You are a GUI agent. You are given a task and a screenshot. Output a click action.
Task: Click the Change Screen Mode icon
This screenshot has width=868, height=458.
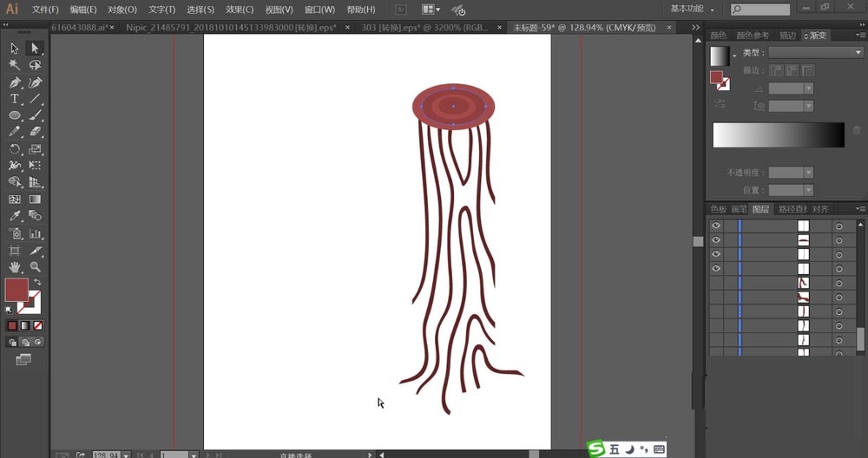[x=23, y=359]
